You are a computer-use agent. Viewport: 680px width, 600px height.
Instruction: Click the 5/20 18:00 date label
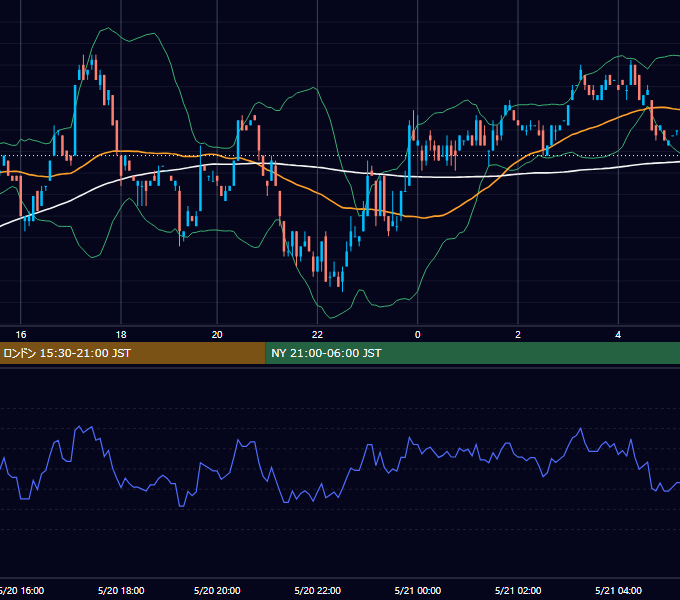coord(121,590)
